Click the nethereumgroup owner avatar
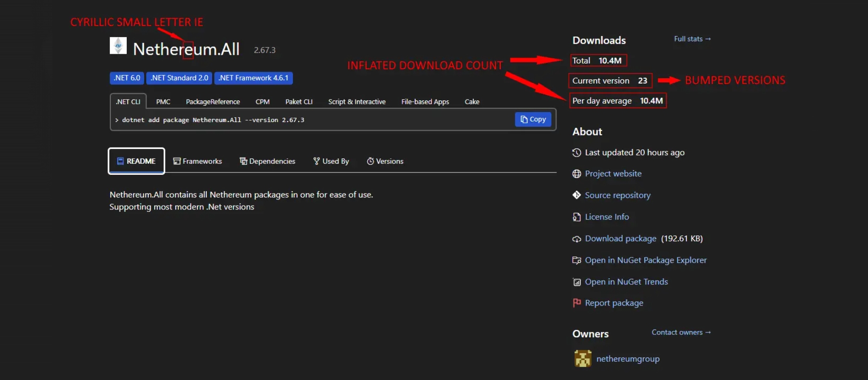The image size is (868, 380). [x=583, y=359]
